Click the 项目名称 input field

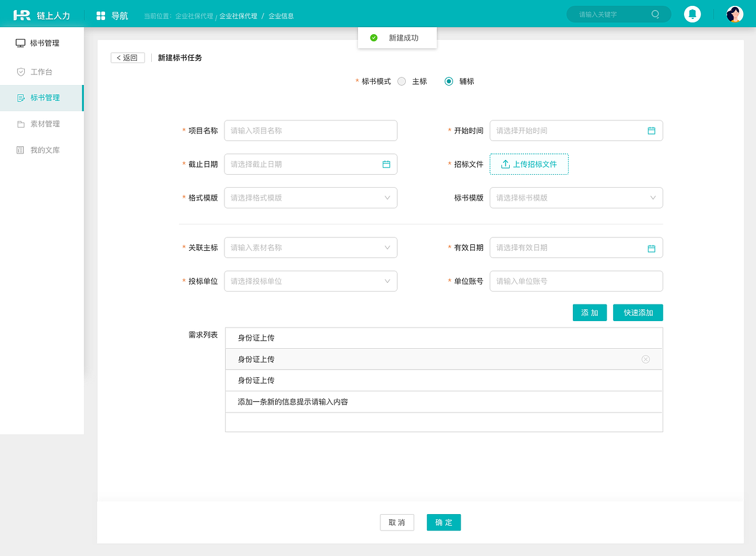(x=310, y=130)
